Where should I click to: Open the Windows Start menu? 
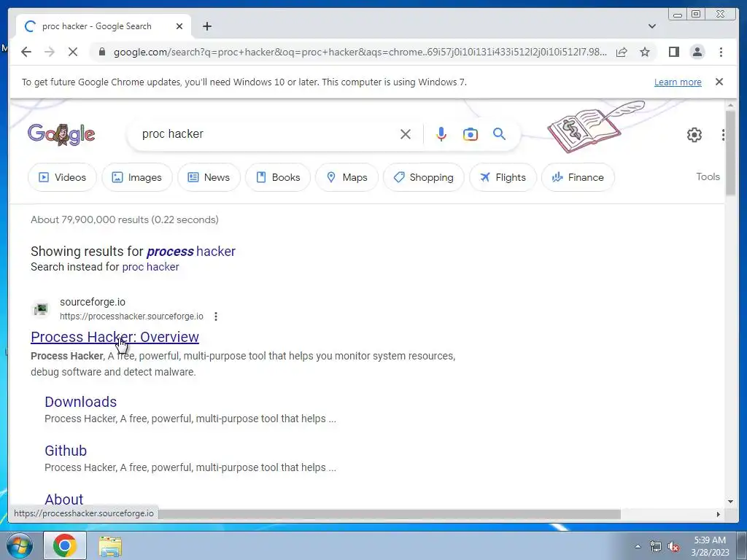click(19, 545)
